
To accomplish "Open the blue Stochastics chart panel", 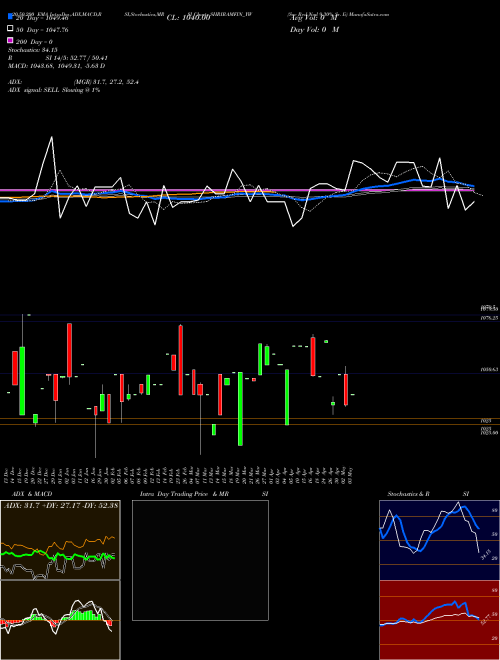I will 439,540.
